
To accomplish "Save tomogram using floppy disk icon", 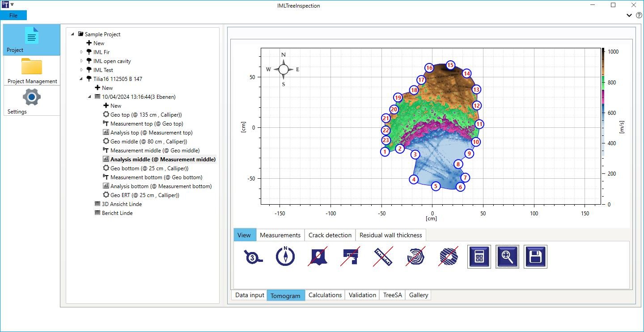I will tap(535, 256).
